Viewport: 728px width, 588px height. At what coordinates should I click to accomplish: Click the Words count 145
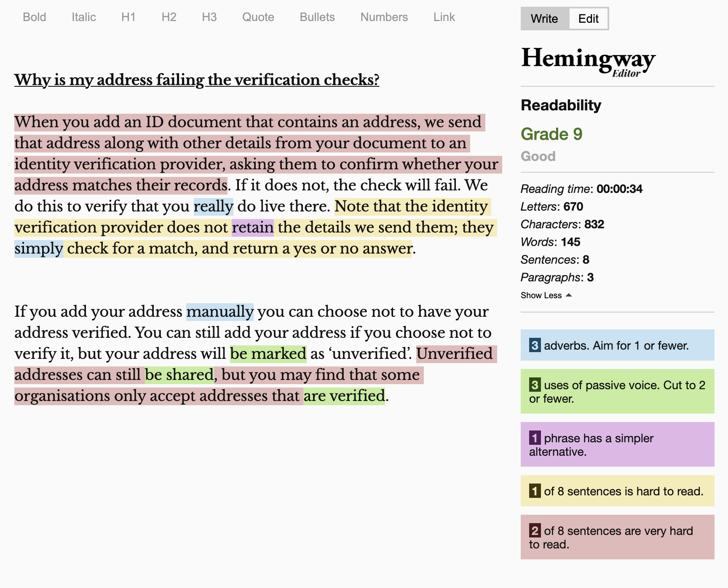click(571, 242)
